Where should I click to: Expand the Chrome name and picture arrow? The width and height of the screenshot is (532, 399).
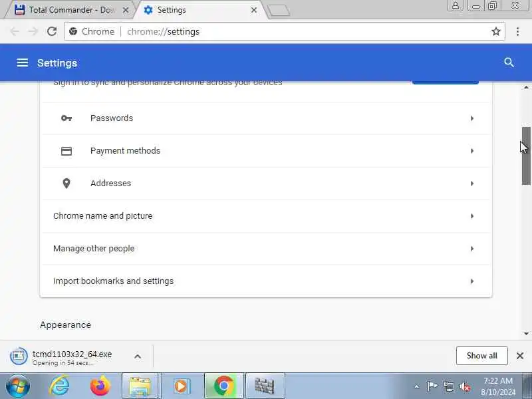(472, 215)
